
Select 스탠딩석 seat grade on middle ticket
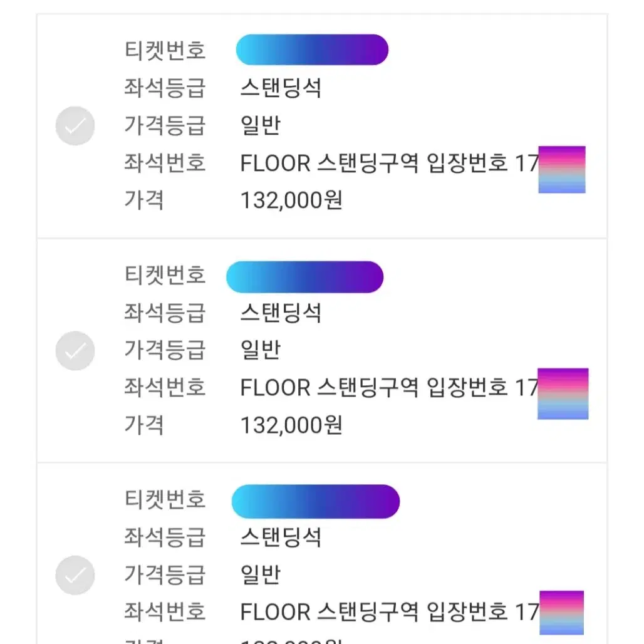click(281, 313)
